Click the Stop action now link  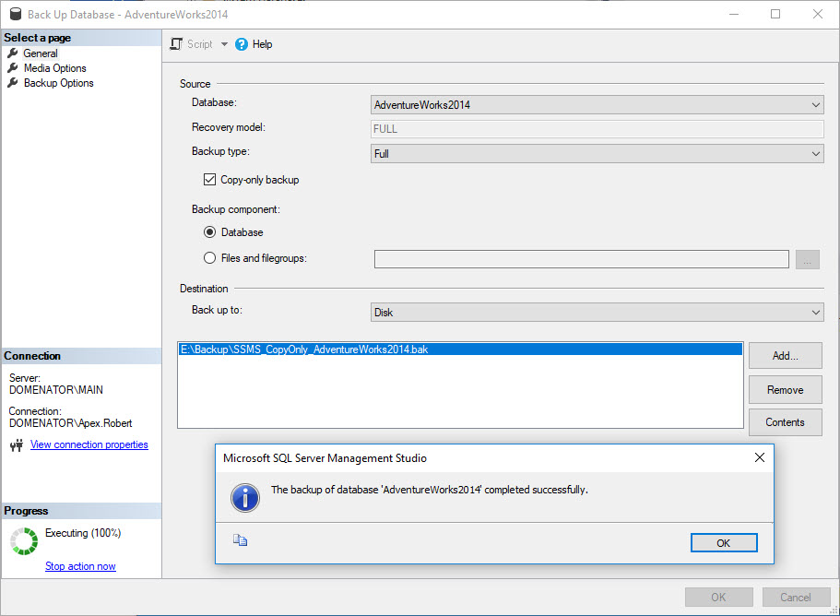[80, 566]
